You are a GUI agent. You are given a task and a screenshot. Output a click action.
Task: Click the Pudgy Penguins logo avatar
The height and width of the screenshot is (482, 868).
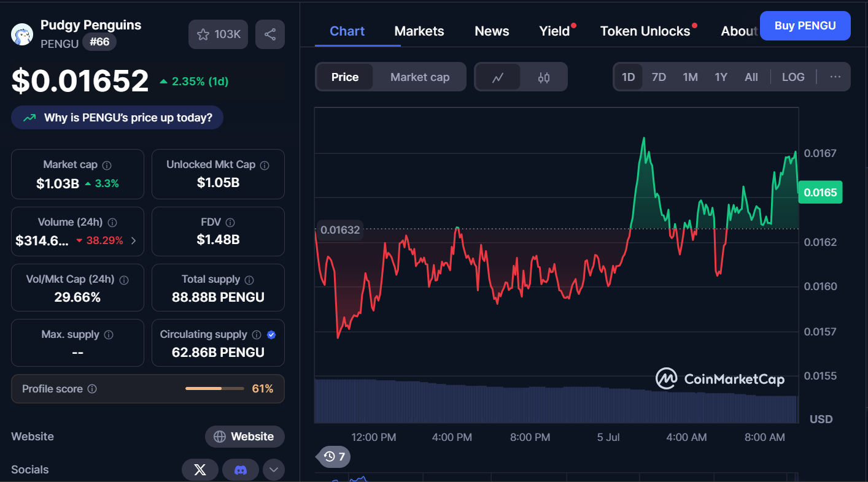click(x=22, y=34)
